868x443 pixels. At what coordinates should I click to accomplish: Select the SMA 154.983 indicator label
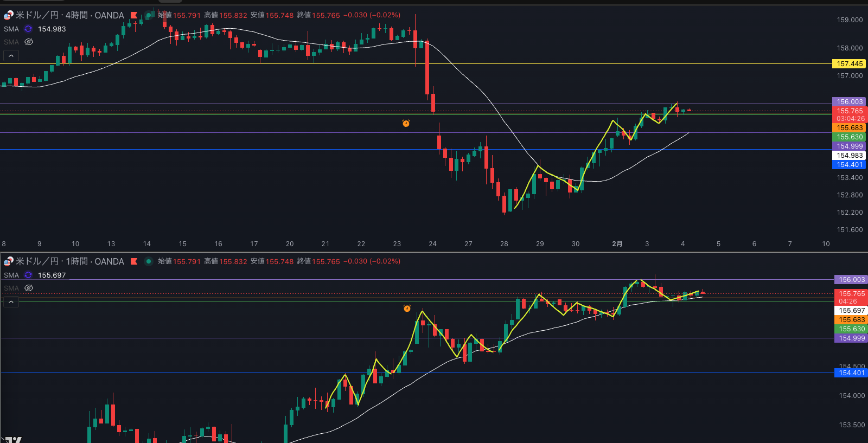pyautogui.click(x=11, y=29)
